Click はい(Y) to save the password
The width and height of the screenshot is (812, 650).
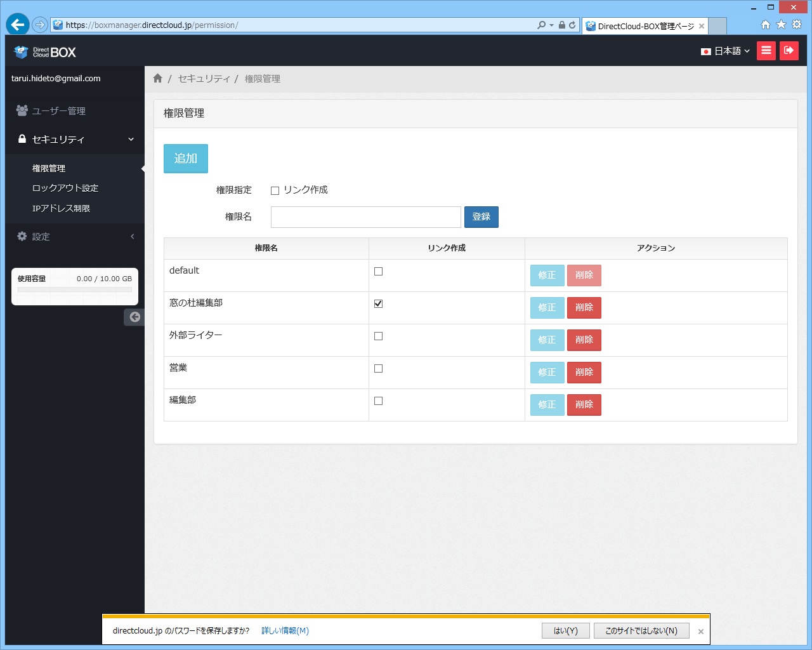[x=566, y=631]
